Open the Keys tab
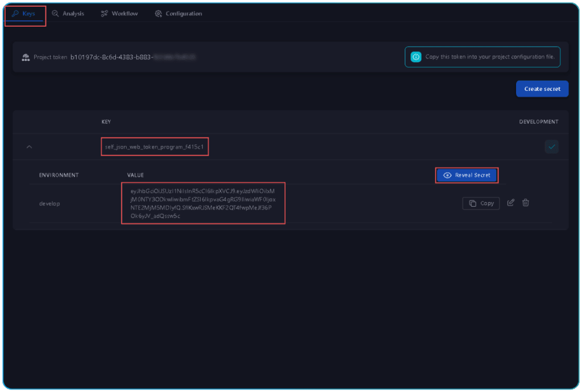Viewport: 582px width, 392px height. coord(24,14)
